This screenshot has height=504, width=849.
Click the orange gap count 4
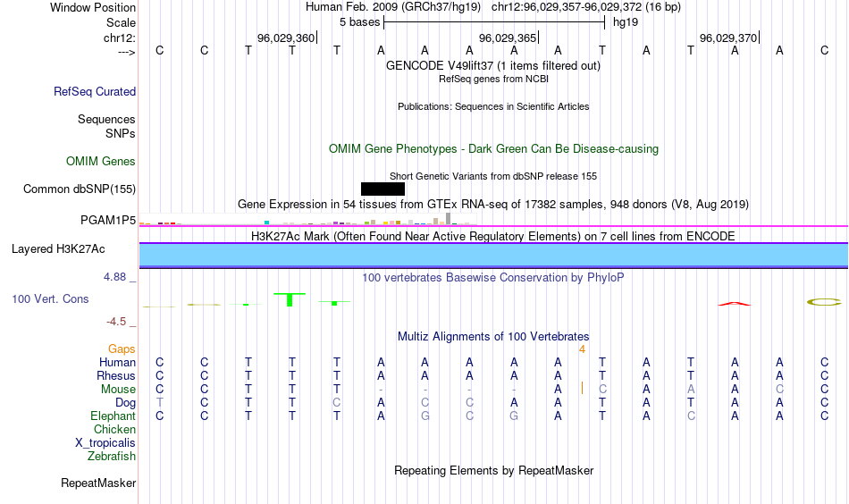[x=582, y=349]
